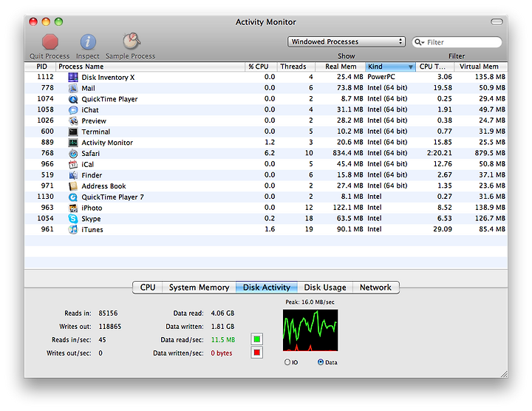Click the 122.1 MB iPhoto memory value
Screen dimensions: 532x411
click(348, 208)
